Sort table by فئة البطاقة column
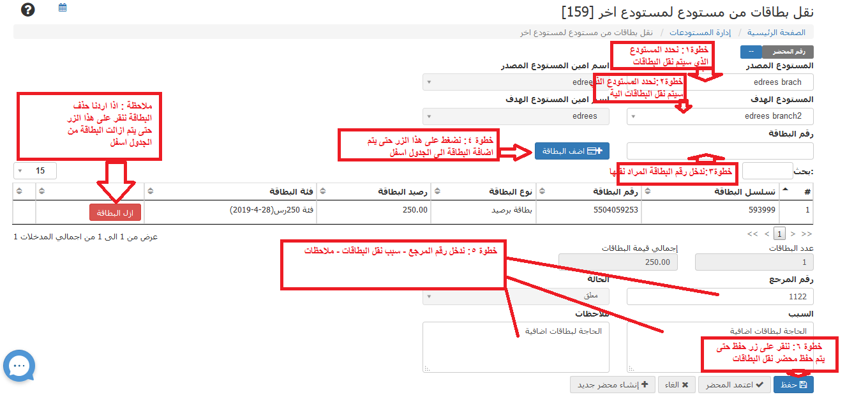This screenshot has width=868, height=397. coord(230,191)
